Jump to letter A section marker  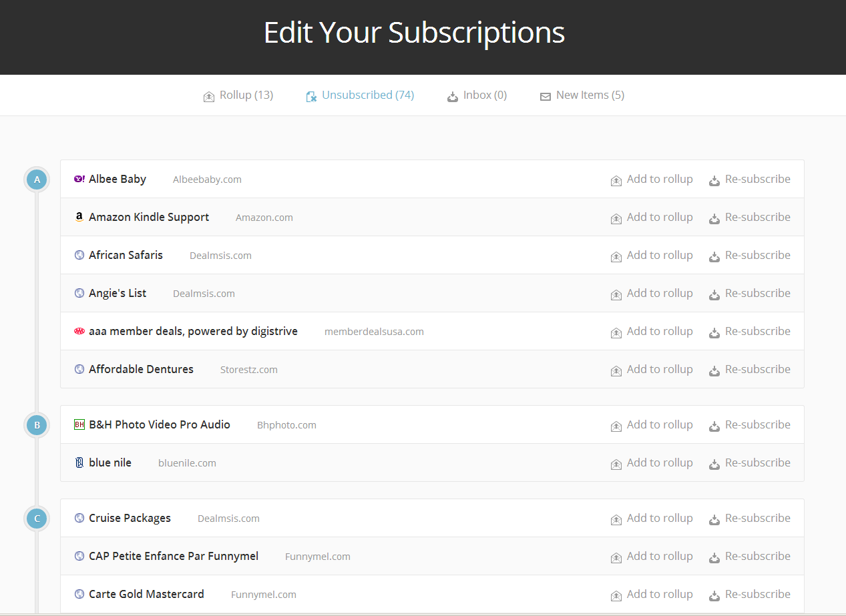tap(37, 180)
